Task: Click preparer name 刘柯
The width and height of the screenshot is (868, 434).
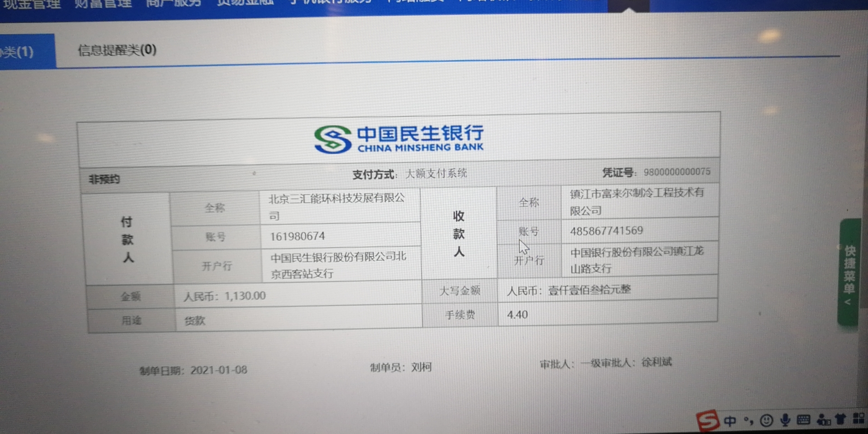Action: coord(421,367)
